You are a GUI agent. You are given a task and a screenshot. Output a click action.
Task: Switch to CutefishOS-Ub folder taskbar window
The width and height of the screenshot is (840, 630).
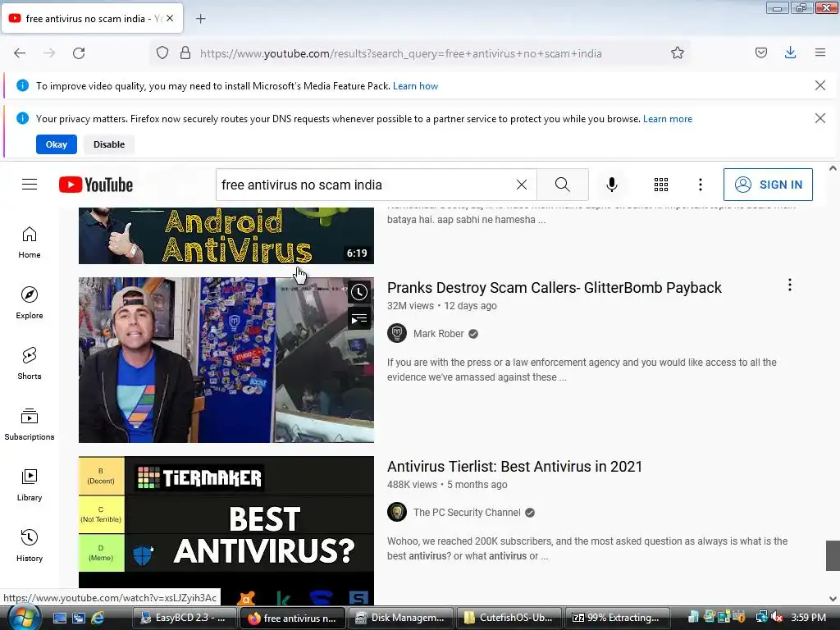pos(509,618)
